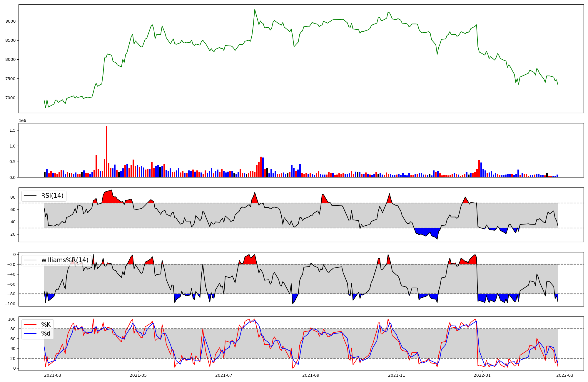Click the 9000 price axis tick label
Viewport: 588px width, 382px height.
[11, 21]
